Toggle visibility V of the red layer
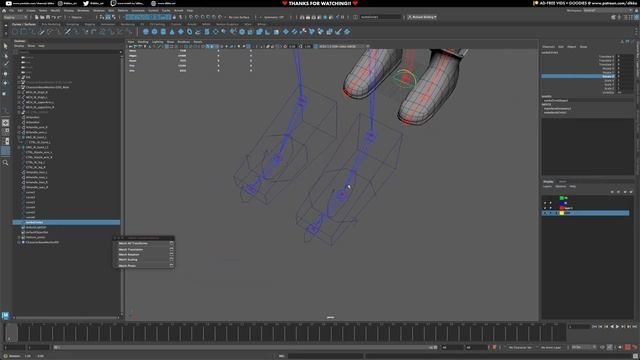Image resolution: width=640 pixels, height=360 pixels. (x=545, y=208)
